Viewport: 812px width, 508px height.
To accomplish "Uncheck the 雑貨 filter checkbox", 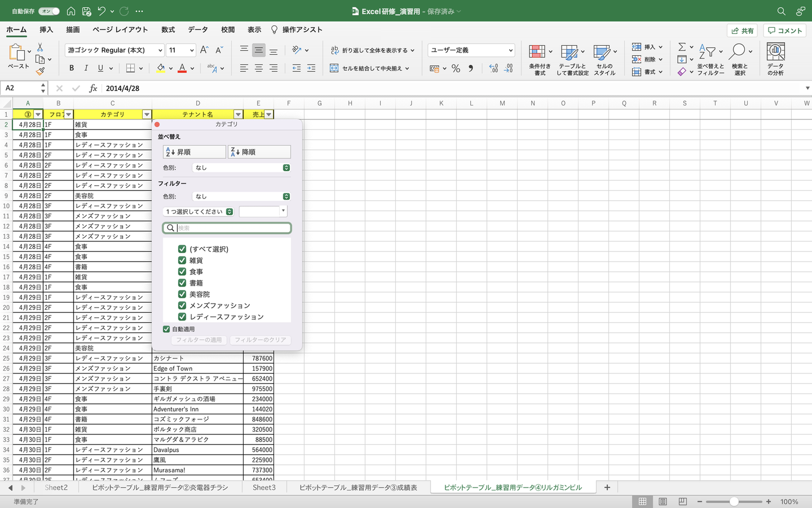I will 182,260.
